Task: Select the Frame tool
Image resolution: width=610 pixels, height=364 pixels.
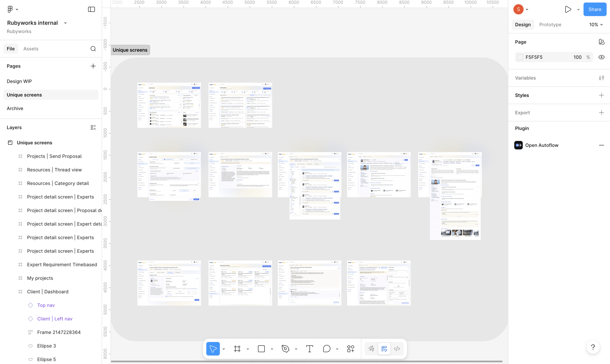Action: coord(237,349)
